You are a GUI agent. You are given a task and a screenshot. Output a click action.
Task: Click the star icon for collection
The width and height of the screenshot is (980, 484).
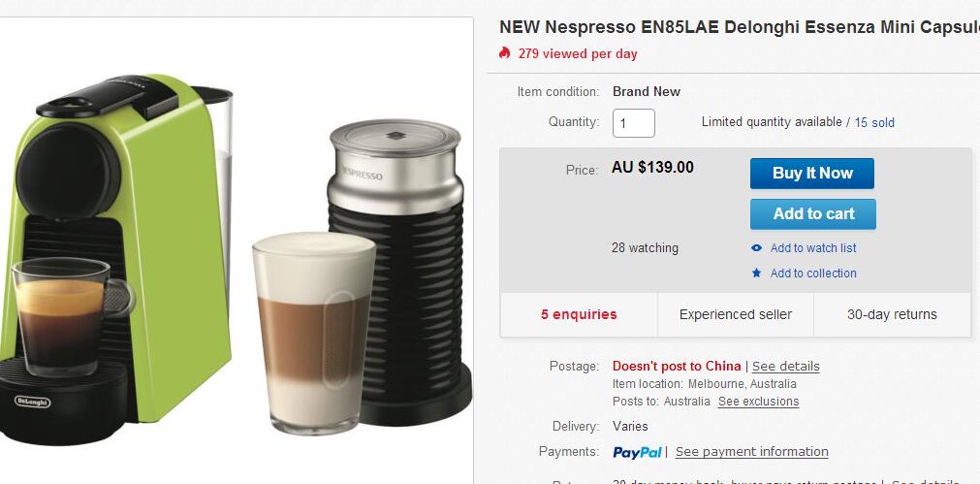click(x=756, y=274)
